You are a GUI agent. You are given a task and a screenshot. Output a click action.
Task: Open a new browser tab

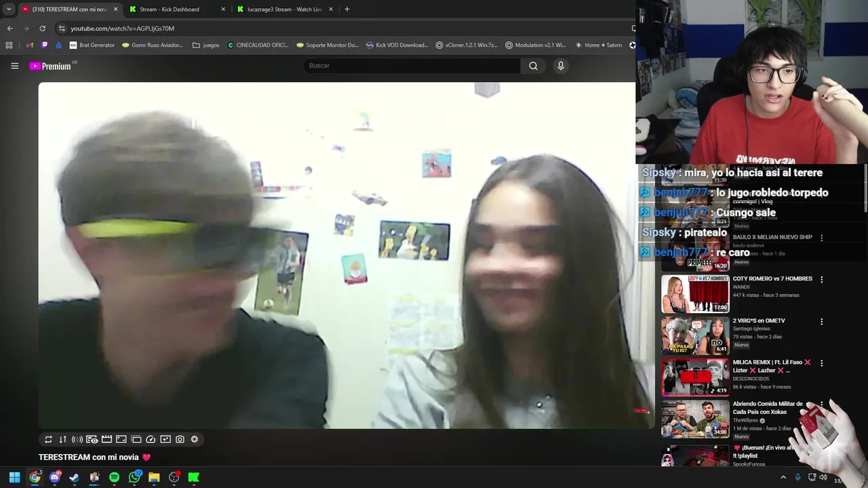pyautogui.click(x=347, y=9)
